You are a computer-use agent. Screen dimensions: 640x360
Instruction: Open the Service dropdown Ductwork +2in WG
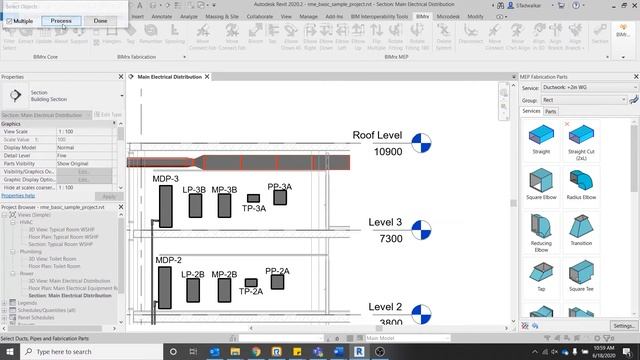[589, 87]
